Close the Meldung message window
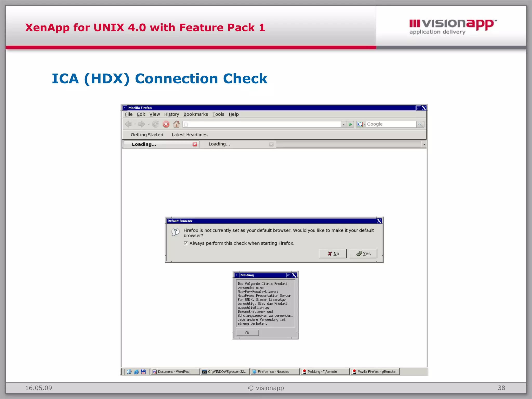This screenshot has height=399, width=532. (x=294, y=275)
